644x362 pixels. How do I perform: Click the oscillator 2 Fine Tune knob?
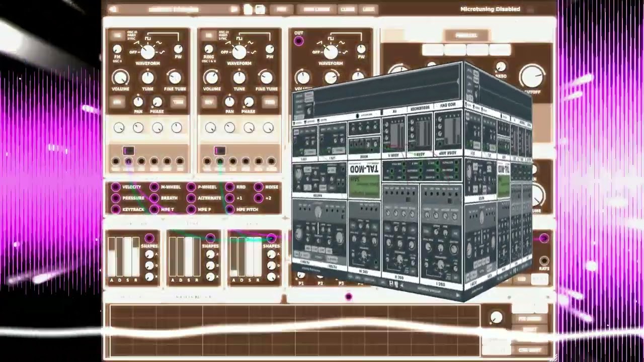pyautogui.click(x=266, y=77)
